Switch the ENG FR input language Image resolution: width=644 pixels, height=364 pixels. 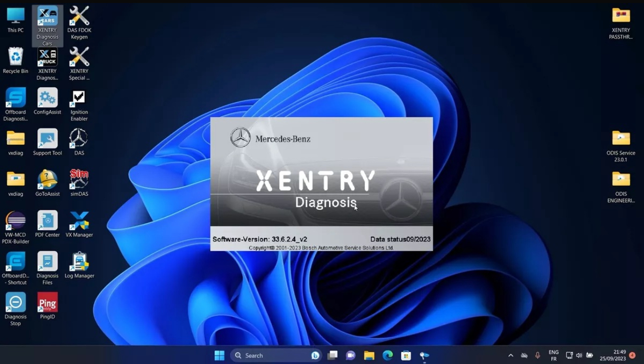[553, 356]
